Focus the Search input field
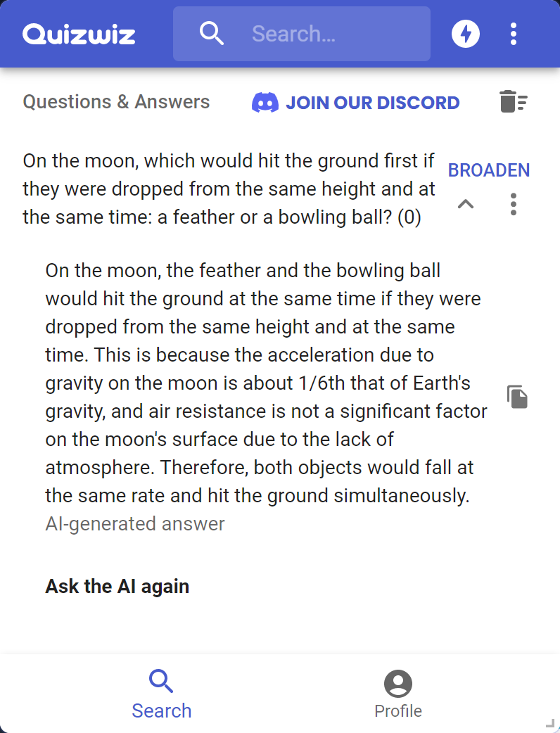This screenshot has width=560, height=733. click(x=331, y=34)
